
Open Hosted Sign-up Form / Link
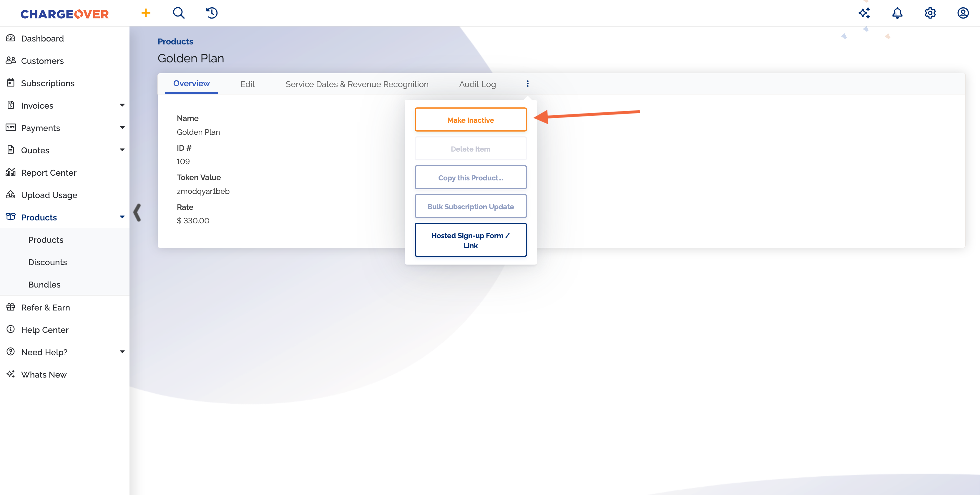coord(470,240)
